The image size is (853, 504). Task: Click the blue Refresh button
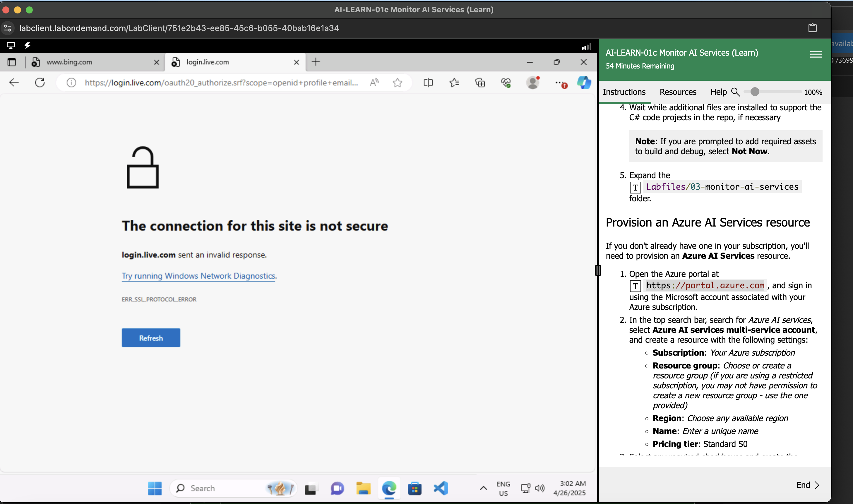click(x=151, y=337)
